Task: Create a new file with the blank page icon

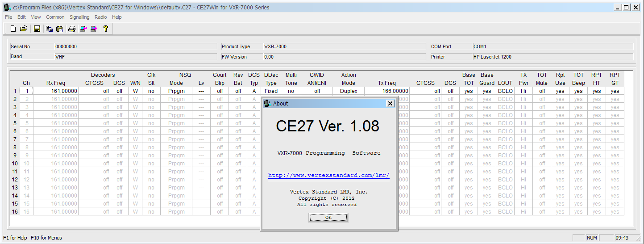Action: [x=13, y=29]
